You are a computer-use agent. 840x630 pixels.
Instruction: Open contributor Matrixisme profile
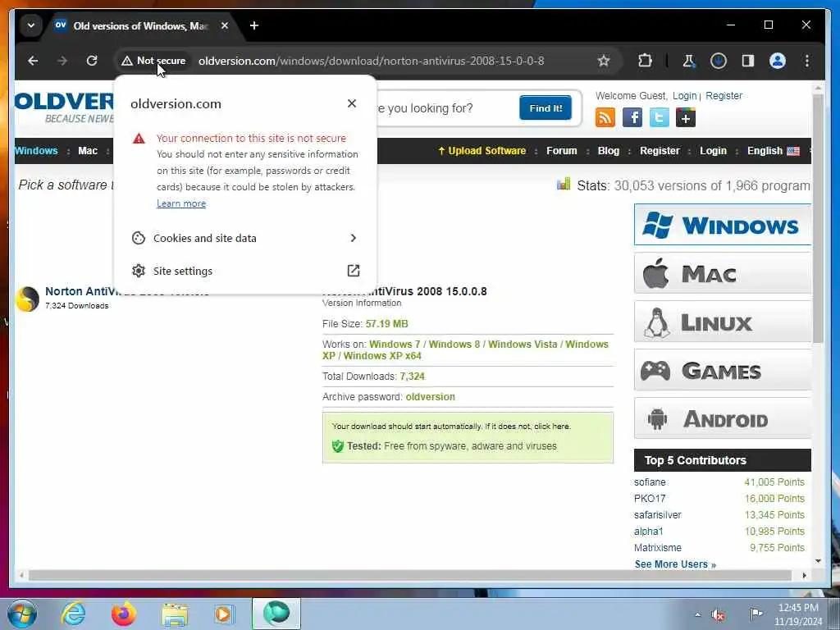tap(658, 548)
